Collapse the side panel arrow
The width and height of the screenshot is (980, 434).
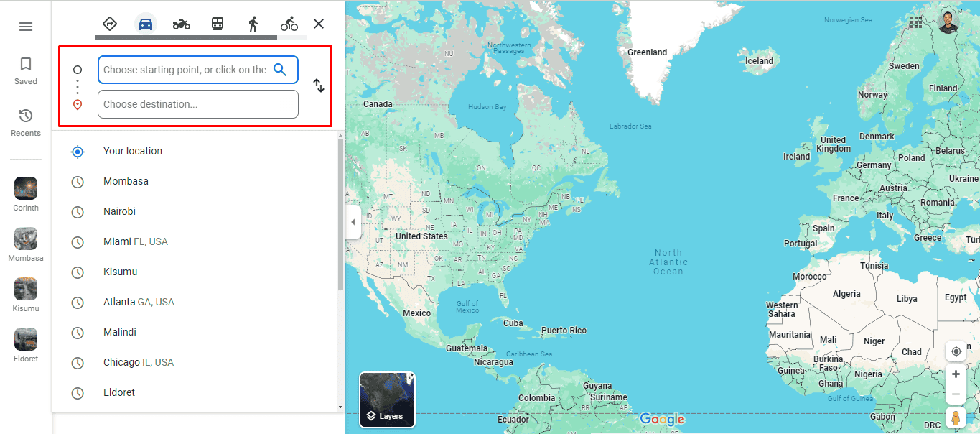(353, 222)
